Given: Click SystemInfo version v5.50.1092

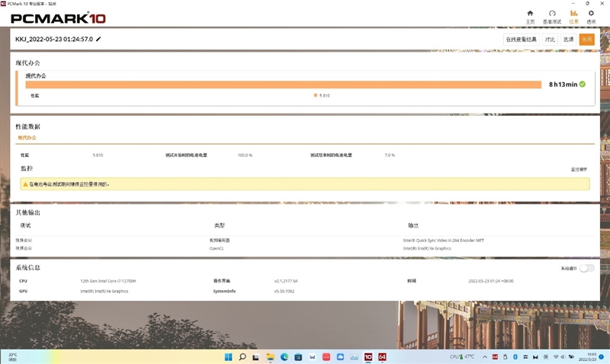Looking at the screenshot, I should tap(284, 291).
